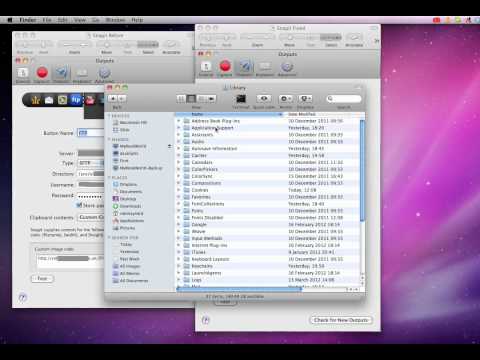Open the Type dropdown showing SFTP

coord(91,163)
